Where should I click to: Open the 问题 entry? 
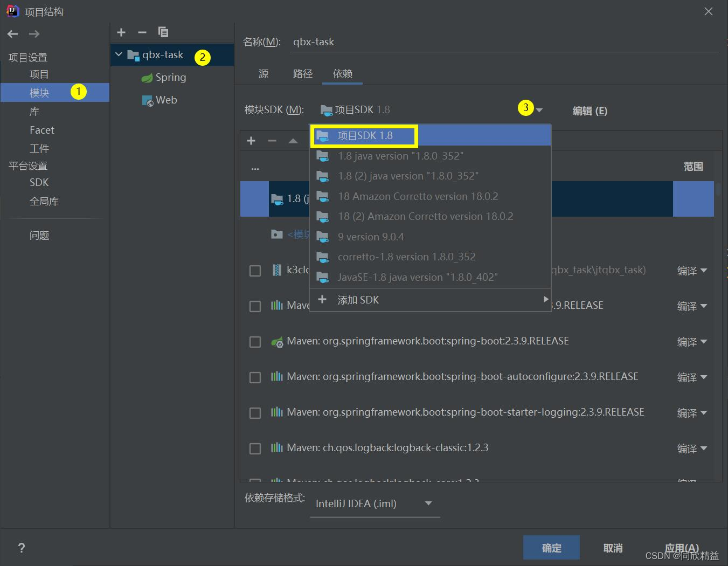(x=39, y=236)
